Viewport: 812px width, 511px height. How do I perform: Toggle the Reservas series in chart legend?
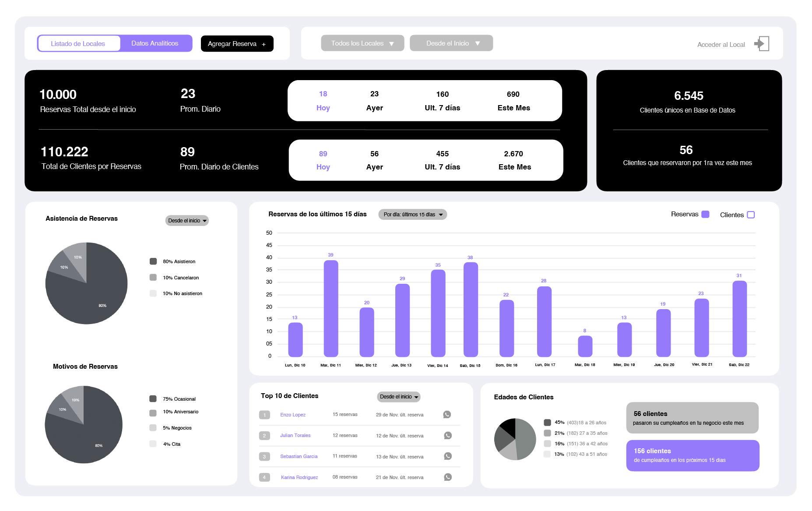tap(705, 215)
